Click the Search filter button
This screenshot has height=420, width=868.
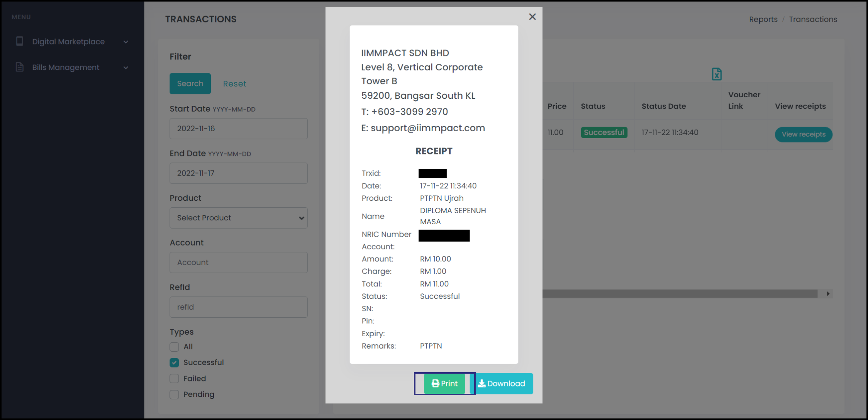coord(190,83)
